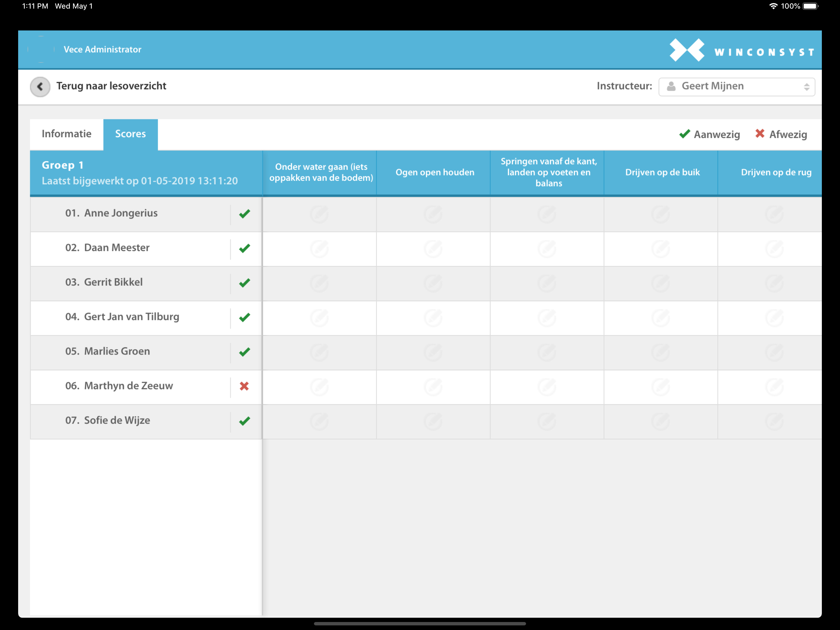Edit Marthyn de Zeeuw score for Onder water gaan

[x=319, y=387]
